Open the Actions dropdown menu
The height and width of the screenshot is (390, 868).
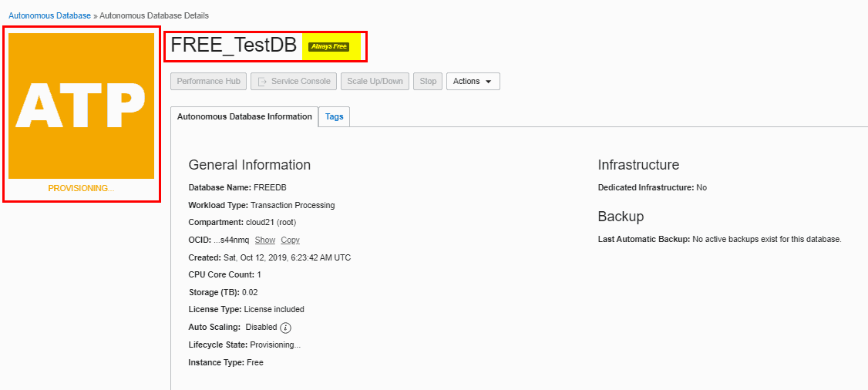[x=473, y=81]
